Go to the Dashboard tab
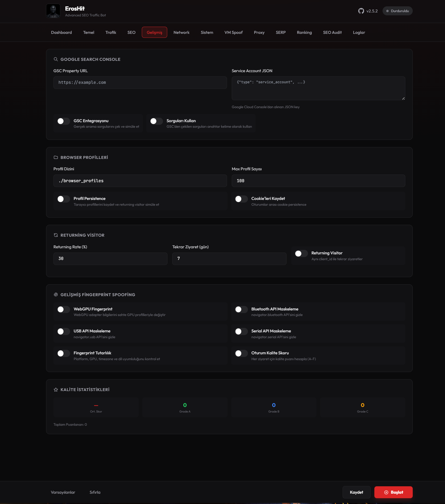This screenshot has width=445, height=504. (61, 33)
